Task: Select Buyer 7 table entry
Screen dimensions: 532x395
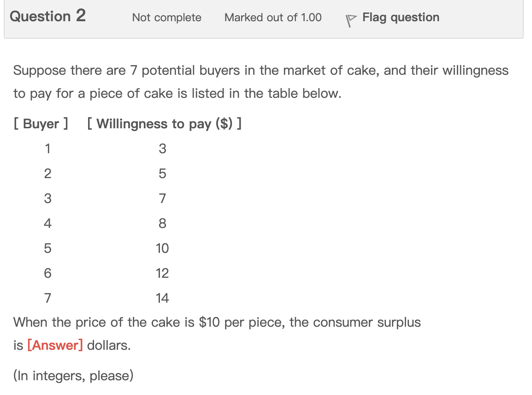Action: [x=47, y=298]
